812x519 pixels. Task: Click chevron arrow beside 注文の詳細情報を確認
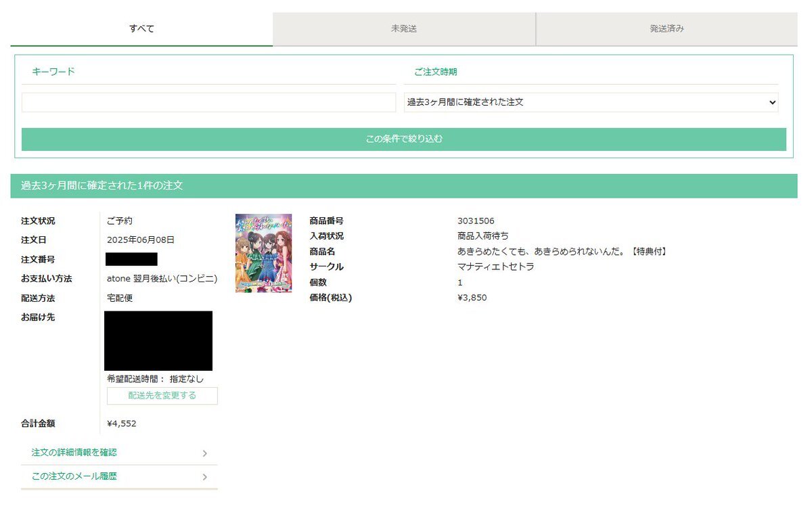[x=204, y=453]
